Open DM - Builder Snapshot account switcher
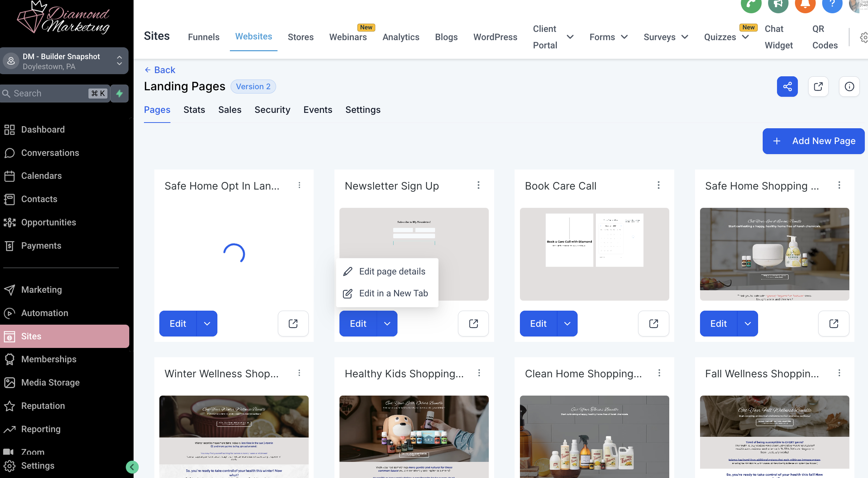The image size is (868, 478). pyautogui.click(x=64, y=61)
